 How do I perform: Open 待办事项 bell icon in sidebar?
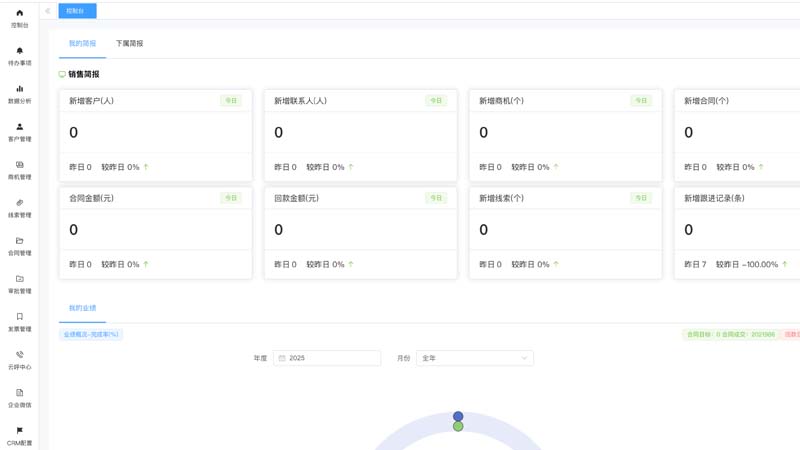(x=19, y=51)
